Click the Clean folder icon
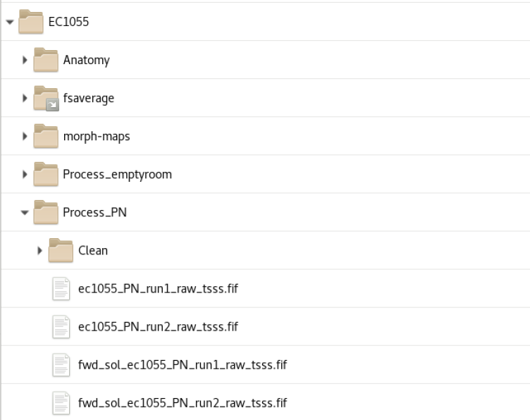Screen dimensions: 530x420 (x=61, y=250)
